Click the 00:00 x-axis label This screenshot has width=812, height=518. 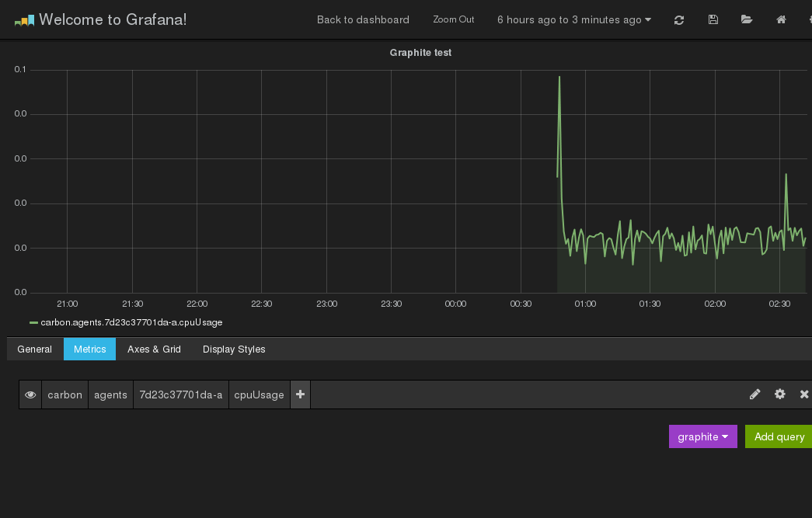click(x=455, y=304)
